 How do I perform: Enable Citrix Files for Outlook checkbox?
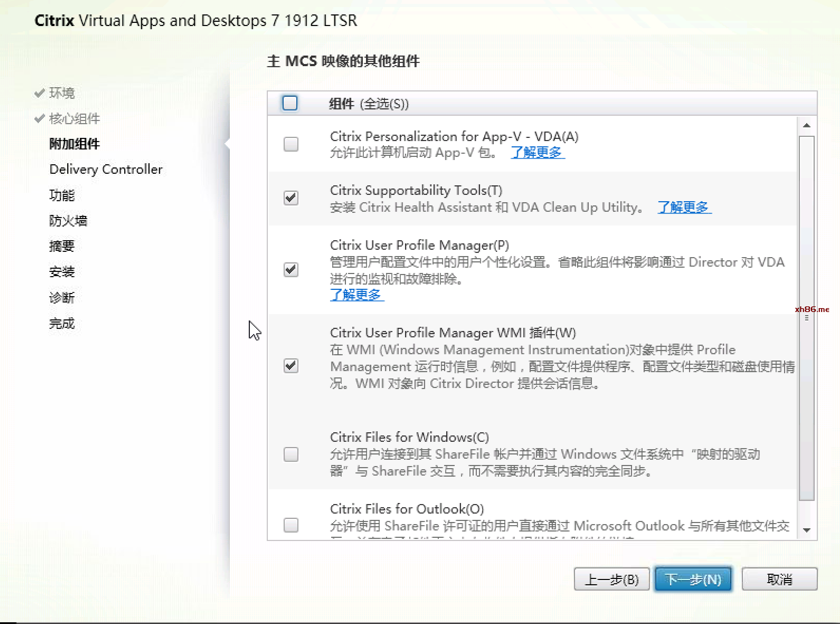(x=291, y=525)
